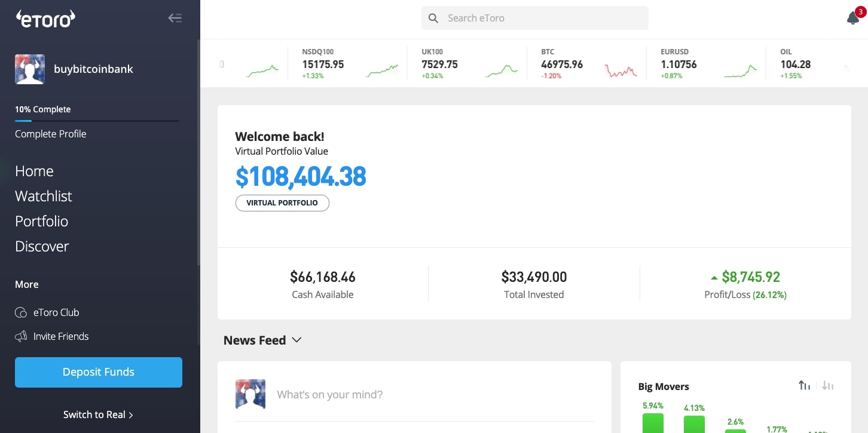Click the BTC -1.20% change

pos(551,76)
